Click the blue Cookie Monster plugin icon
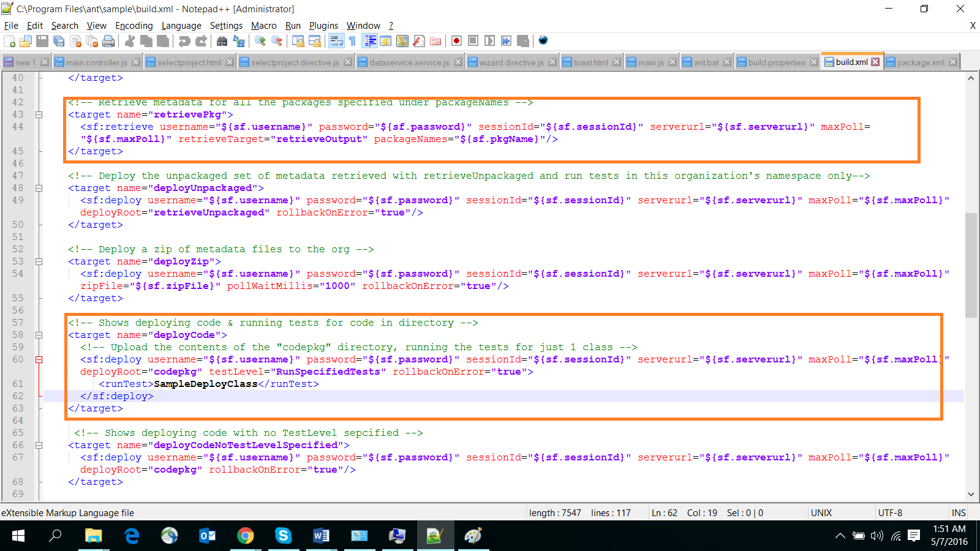This screenshot has height=551, width=980. coord(543,41)
